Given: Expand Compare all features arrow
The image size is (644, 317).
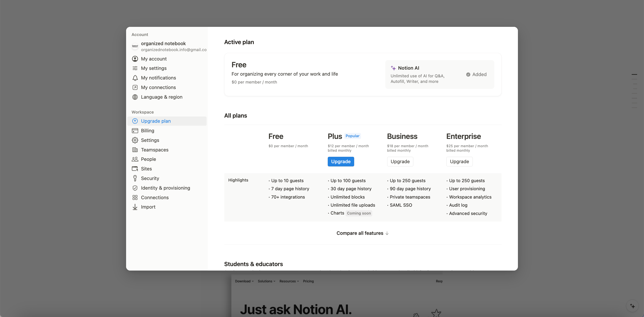Looking at the screenshot, I should click(387, 233).
